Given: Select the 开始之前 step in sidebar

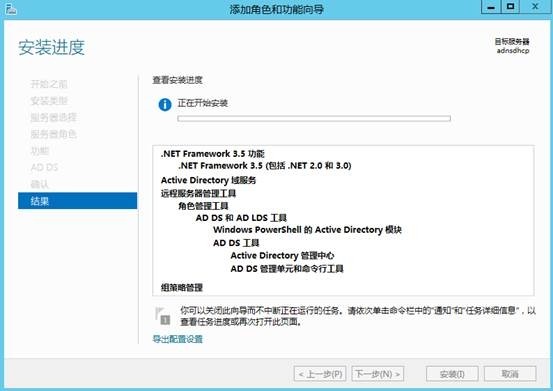Looking at the screenshot, I should point(49,84).
